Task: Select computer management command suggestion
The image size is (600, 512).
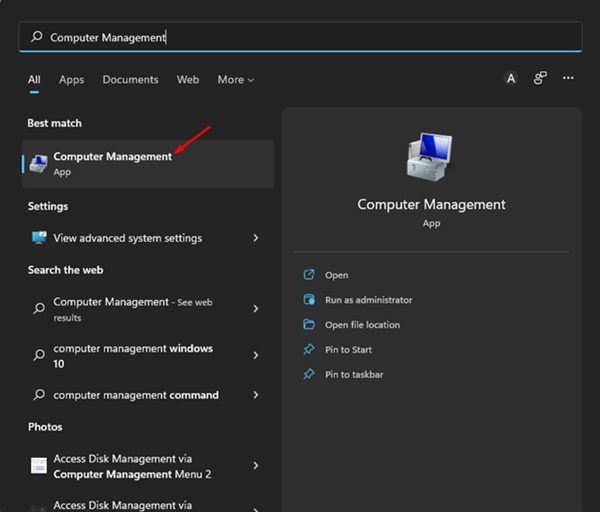Action: point(148,395)
